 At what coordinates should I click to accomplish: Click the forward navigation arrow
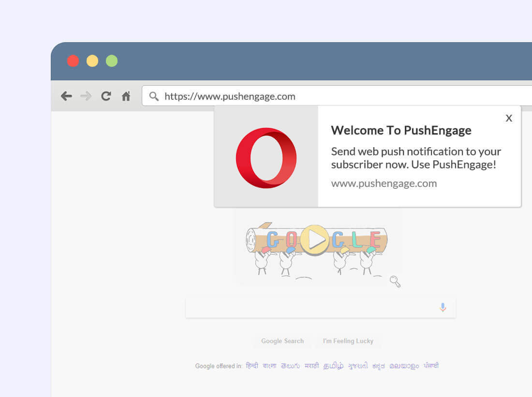86,96
